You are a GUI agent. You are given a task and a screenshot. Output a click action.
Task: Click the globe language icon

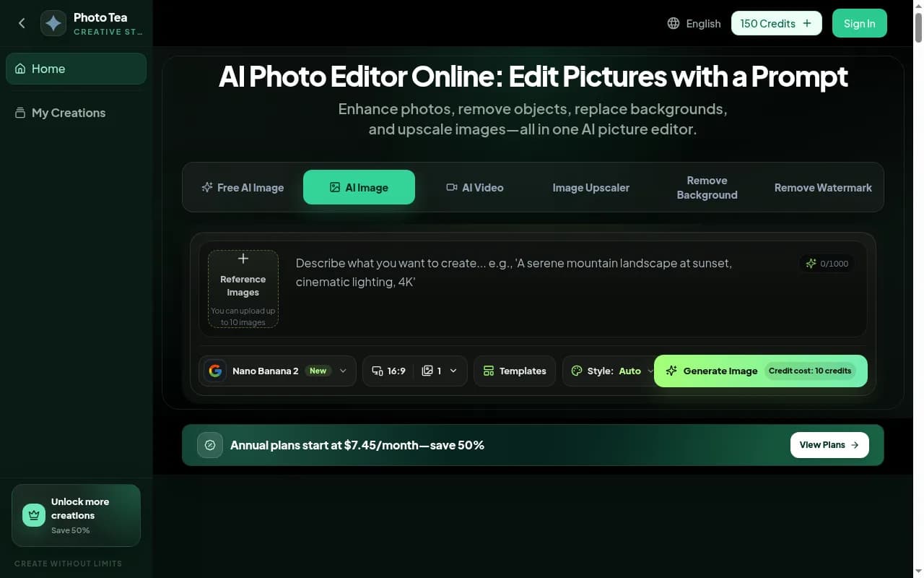pyautogui.click(x=674, y=23)
